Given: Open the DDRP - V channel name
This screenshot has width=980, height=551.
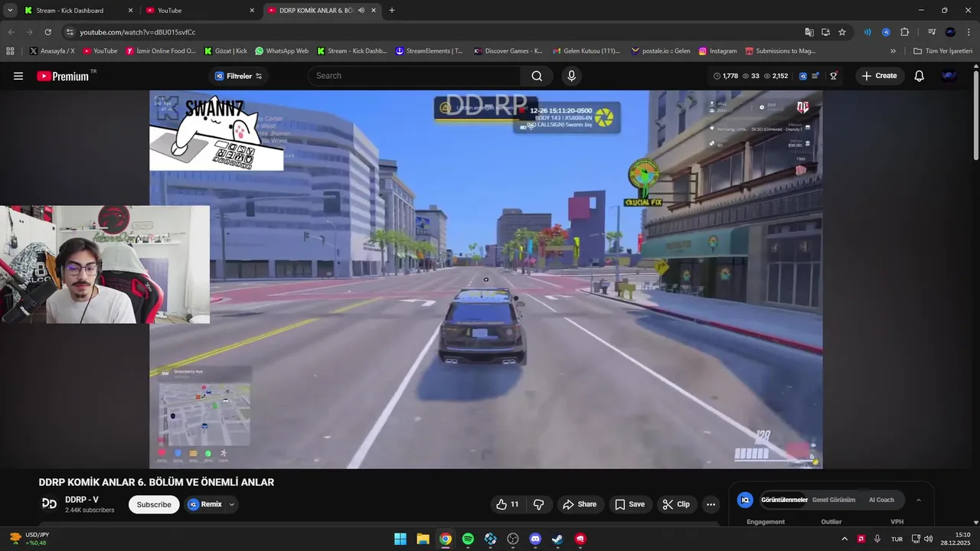Looking at the screenshot, I should tap(82, 499).
